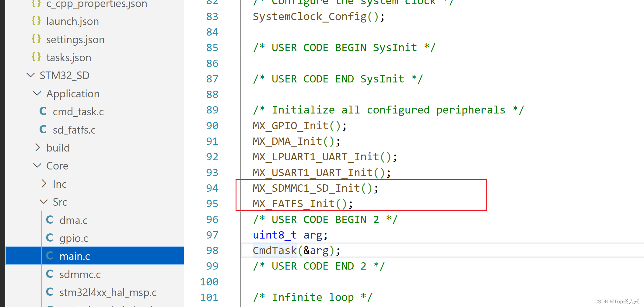Expand the build folder chevron
This screenshot has height=307, width=644.
click(x=37, y=148)
